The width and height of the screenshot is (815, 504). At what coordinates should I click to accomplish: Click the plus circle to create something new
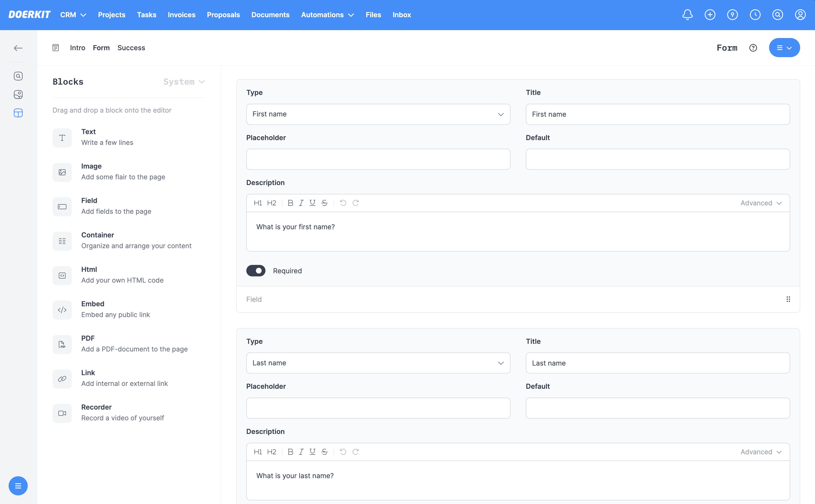(x=710, y=15)
